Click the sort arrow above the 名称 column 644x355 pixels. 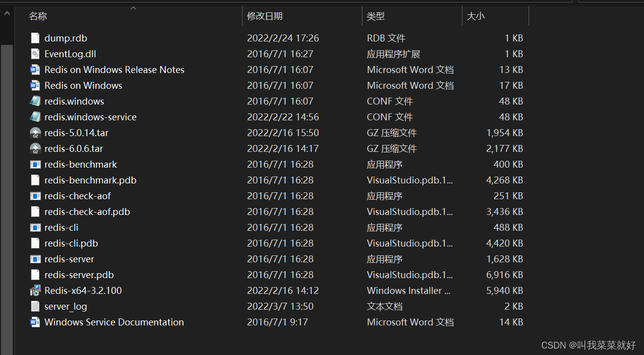pyautogui.click(x=133, y=8)
